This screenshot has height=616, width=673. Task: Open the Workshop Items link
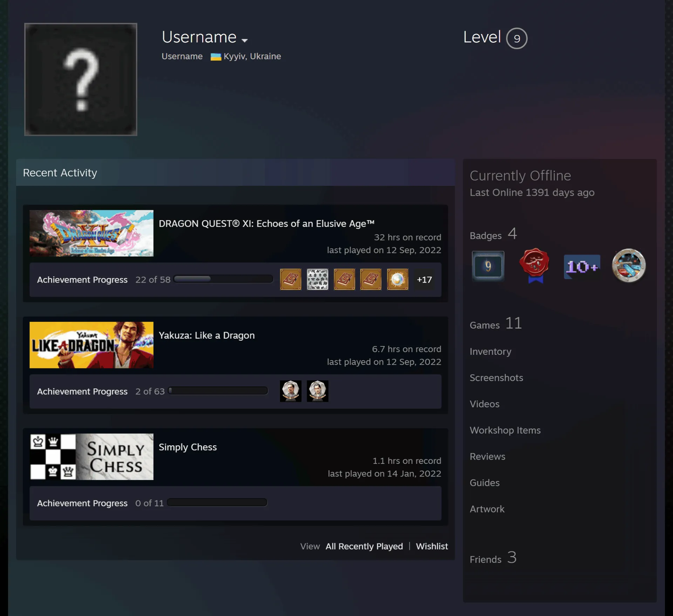(x=505, y=431)
